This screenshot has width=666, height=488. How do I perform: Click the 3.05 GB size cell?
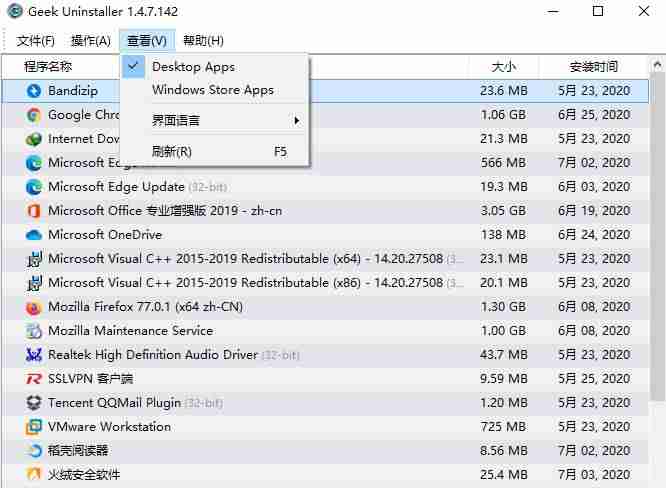(x=503, y=211)
